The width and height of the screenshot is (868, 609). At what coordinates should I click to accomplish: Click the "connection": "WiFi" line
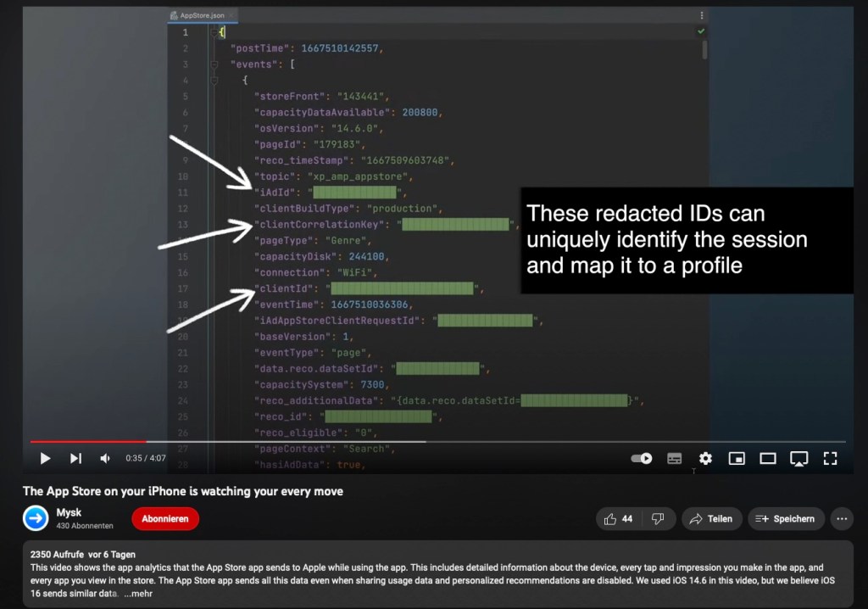pos(315,272)
